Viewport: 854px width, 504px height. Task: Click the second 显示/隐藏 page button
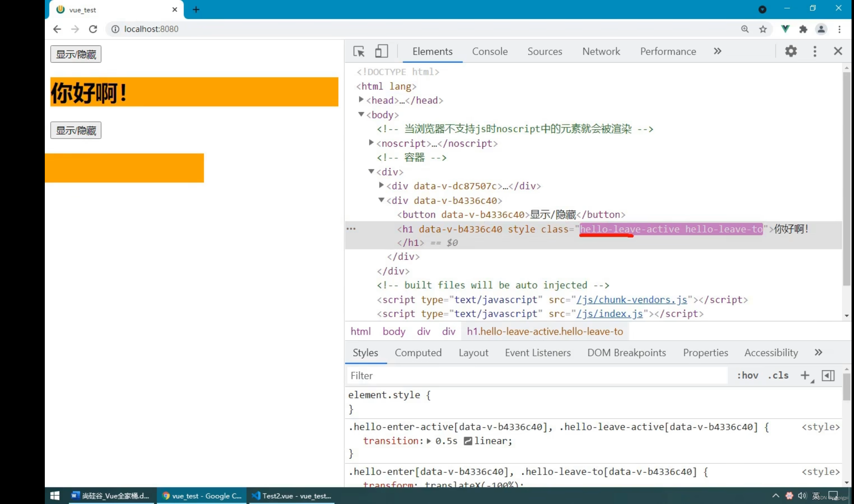coord(76,130)
